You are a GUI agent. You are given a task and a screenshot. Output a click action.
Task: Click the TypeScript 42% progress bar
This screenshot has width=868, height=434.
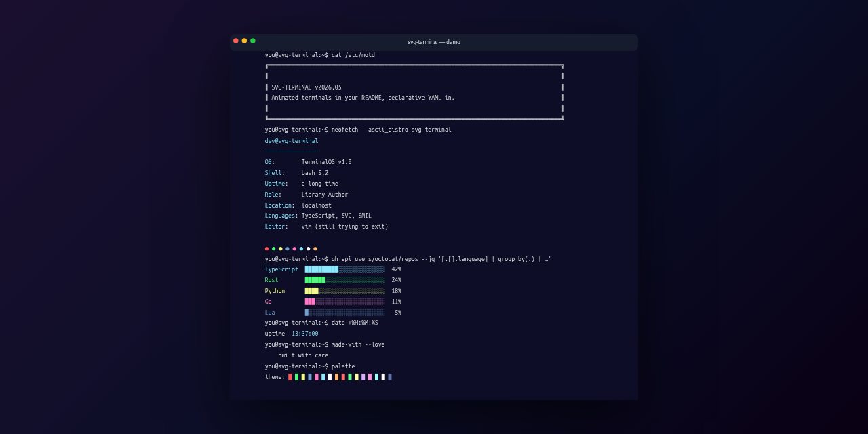(344, 269)
